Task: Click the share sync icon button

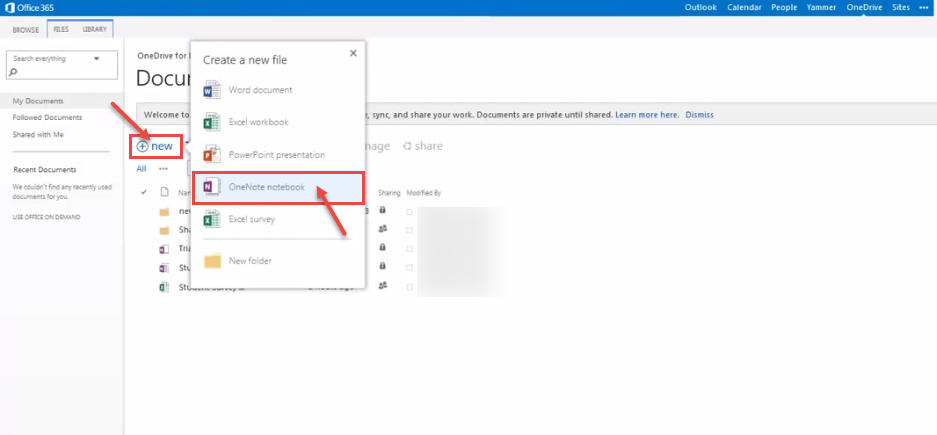Action: (x=408, y=146)
